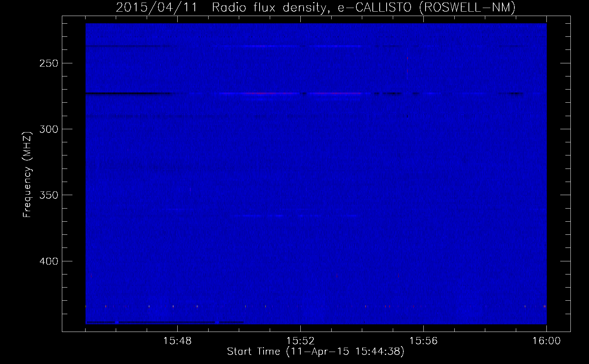The height and width of the screenshot is (364, 589).
Task: Click the 350 frequency tick label
Action: point(49,195)
